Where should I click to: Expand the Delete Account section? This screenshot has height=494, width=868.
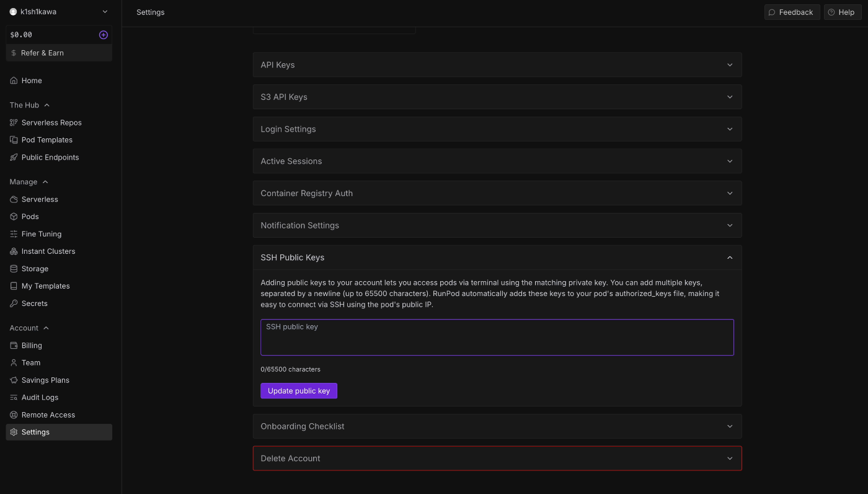pyautogui.click(x=497, y=459)
